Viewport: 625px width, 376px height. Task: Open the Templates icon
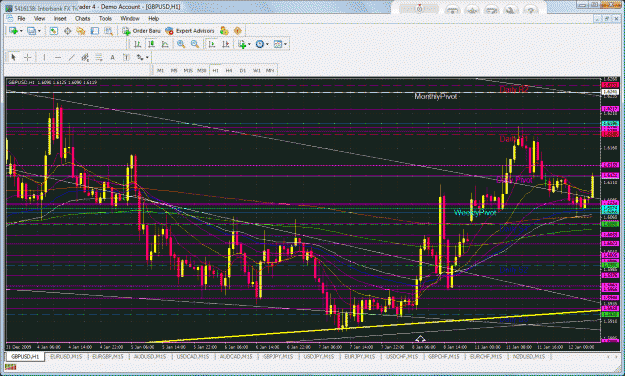tap(278, 44)
